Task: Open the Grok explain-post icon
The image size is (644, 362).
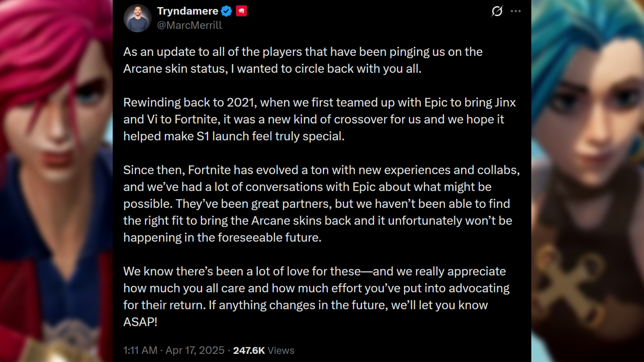Action: click(x=497, y=11)
